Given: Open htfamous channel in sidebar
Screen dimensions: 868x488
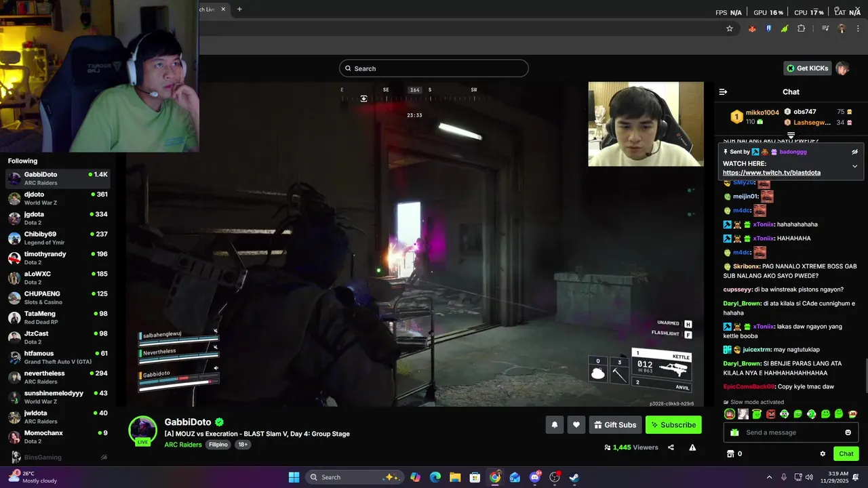Looking at the screenshot, I should 58,357.
